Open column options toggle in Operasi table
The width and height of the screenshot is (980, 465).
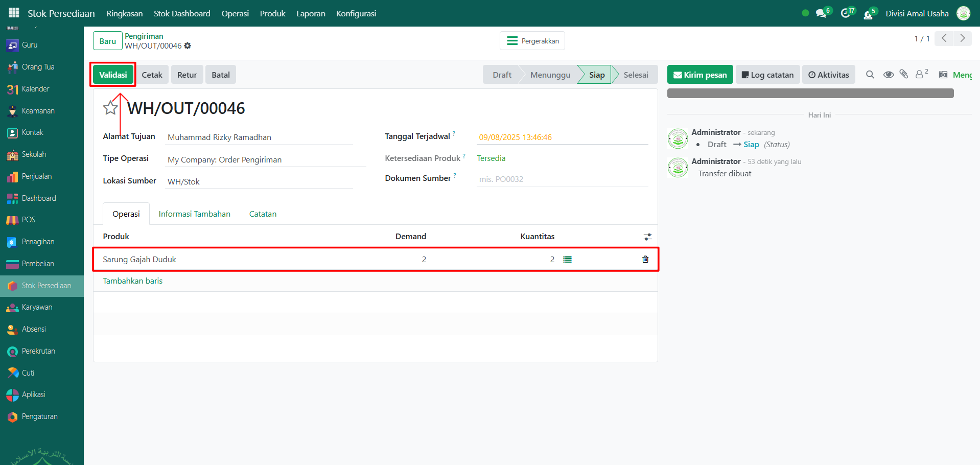coord(647,237)
